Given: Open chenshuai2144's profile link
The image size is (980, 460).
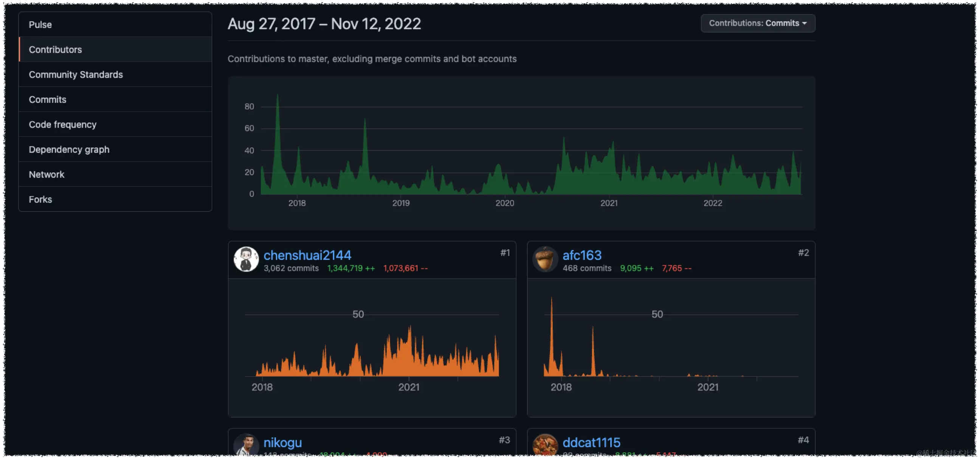Looking at the screenshot, I should (307, 255).
